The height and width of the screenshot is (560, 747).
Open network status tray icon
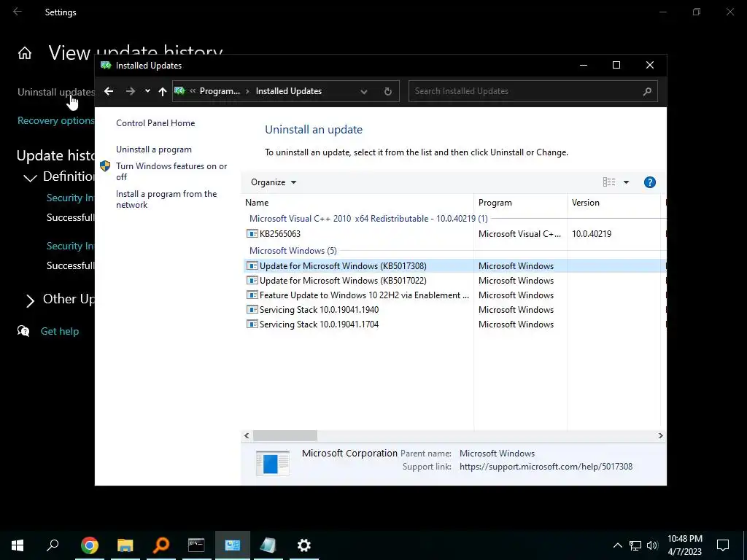point(635,545)
